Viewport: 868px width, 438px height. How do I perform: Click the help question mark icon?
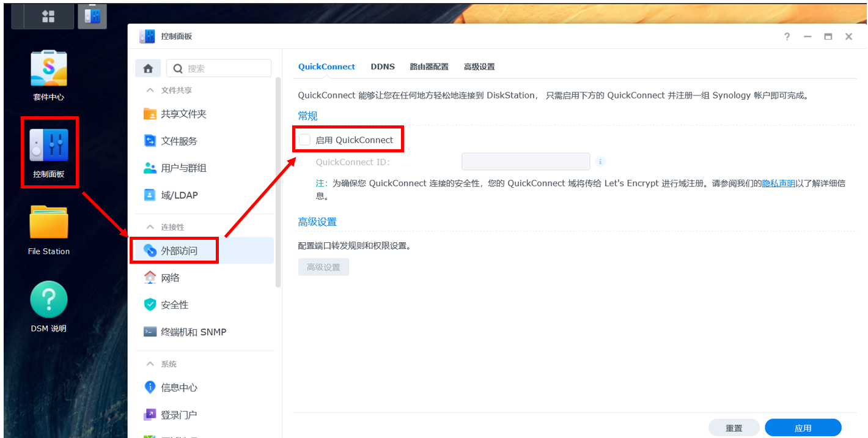pyautogui.click(x=787, y=37)
